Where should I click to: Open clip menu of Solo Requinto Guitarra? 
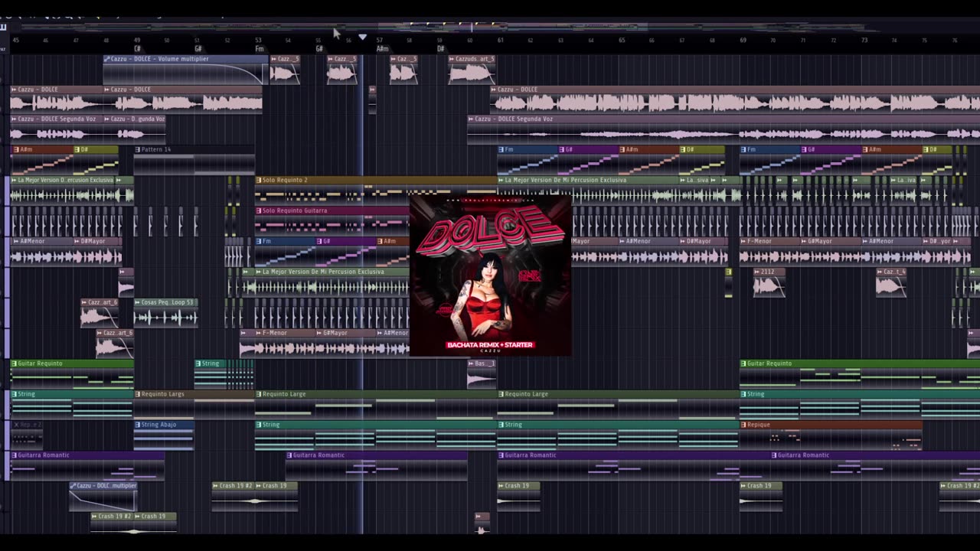coord(259,210)
